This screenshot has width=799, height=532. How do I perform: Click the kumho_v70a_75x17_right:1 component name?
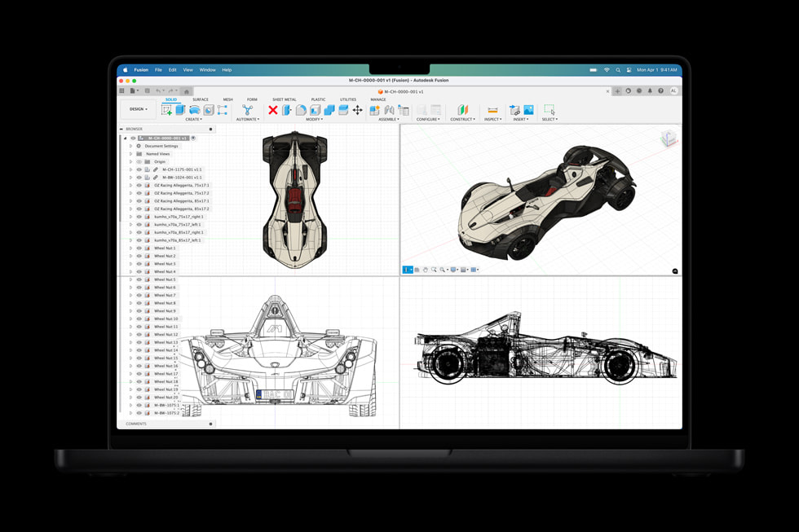click(x=179, y=217)
